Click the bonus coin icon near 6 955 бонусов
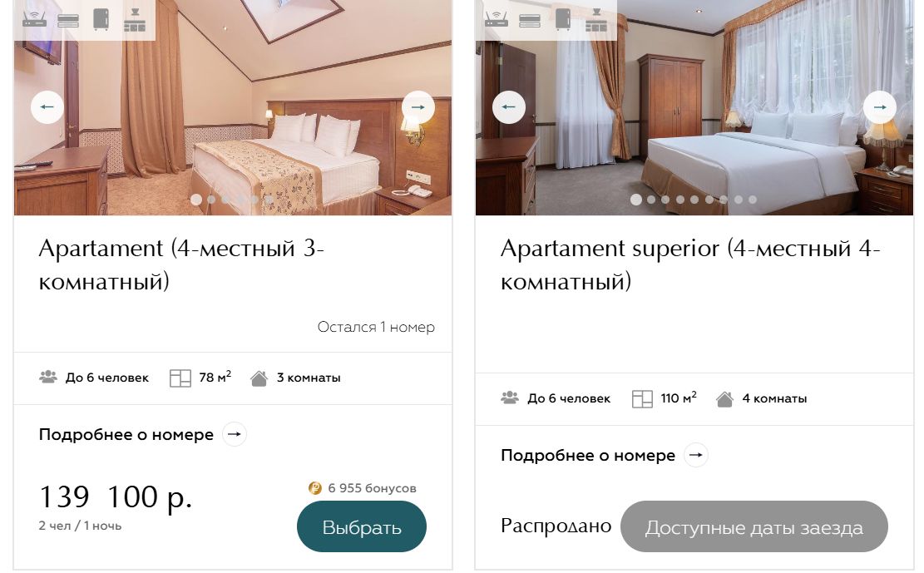 [x=315, y=488]
